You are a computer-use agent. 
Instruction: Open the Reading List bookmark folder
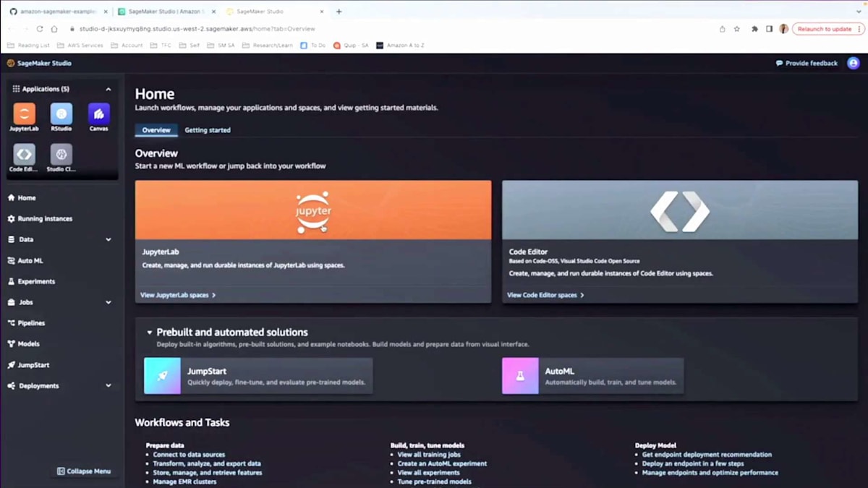[x=29, y=45]
